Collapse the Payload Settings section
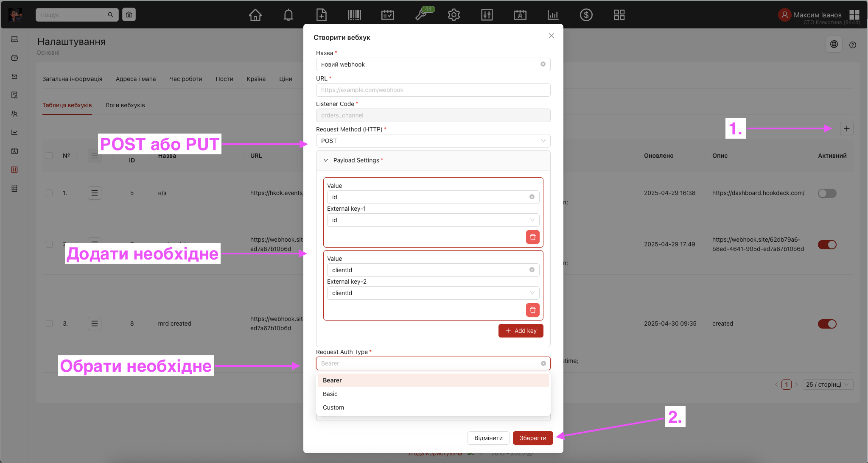Viewport: 868px width, 463px height. [x=326, y=160]
